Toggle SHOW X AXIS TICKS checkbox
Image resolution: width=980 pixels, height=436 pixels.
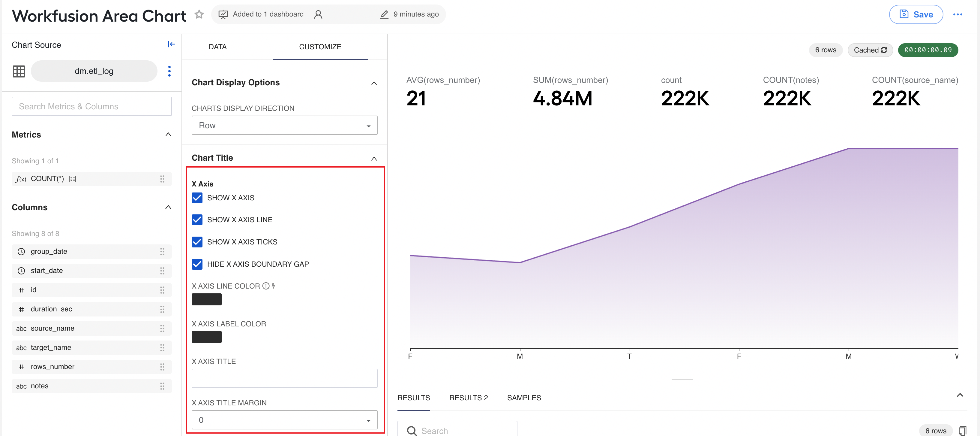coord(197,242)
